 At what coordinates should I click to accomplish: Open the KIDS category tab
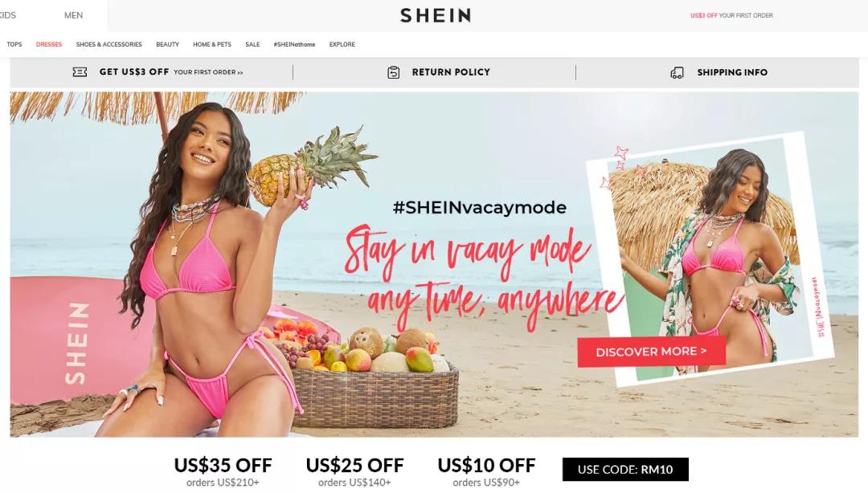click(x=8, y=15)
